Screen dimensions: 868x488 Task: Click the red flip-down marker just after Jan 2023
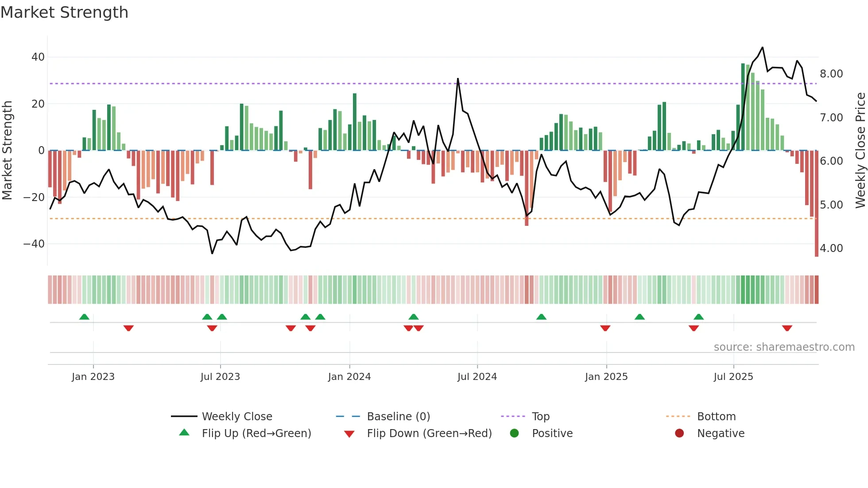pyautogui.click(x=128, y=328)
